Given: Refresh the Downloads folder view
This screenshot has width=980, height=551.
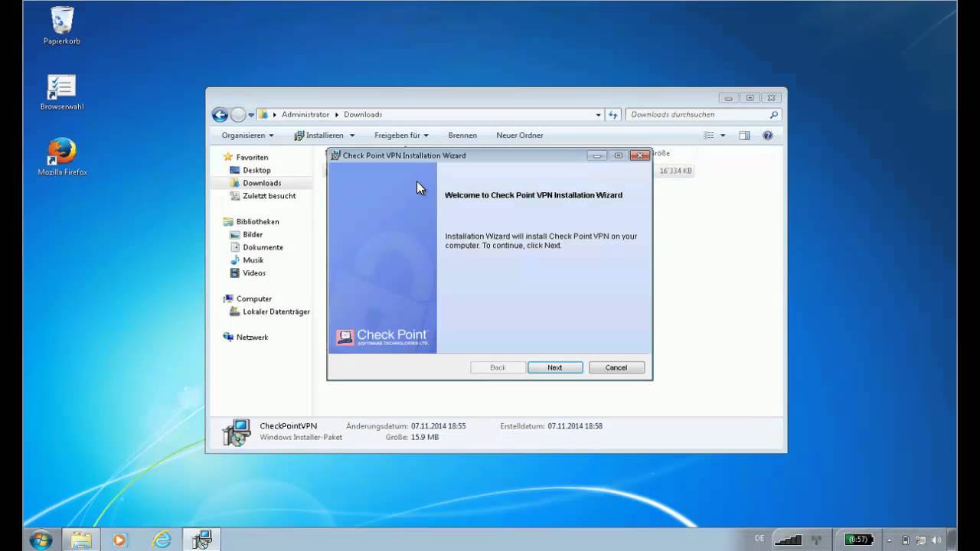Looking at the screenshot, I should [x=612, y=115].
